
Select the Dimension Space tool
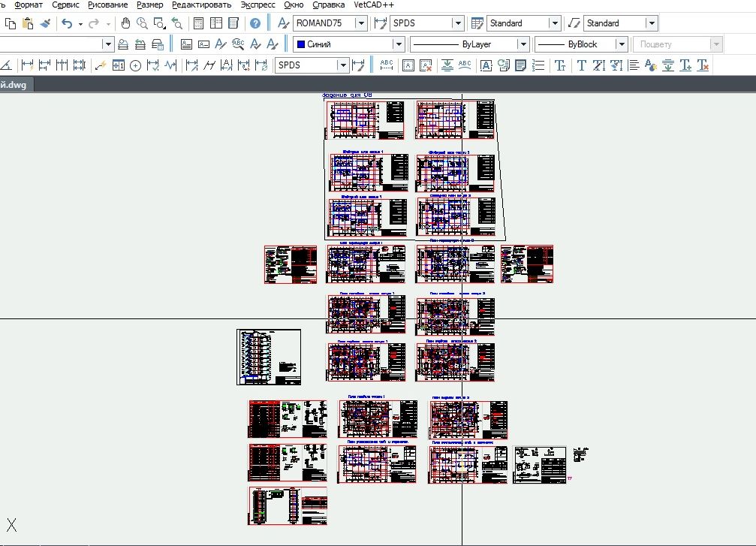click(x=79, y=65)
